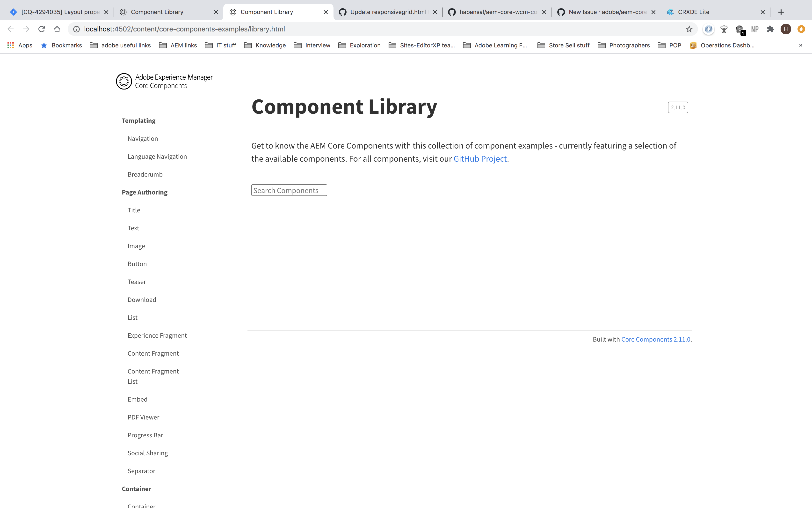Open Experience Fragment component page
The image size is (812, 508).
(157, 335)
